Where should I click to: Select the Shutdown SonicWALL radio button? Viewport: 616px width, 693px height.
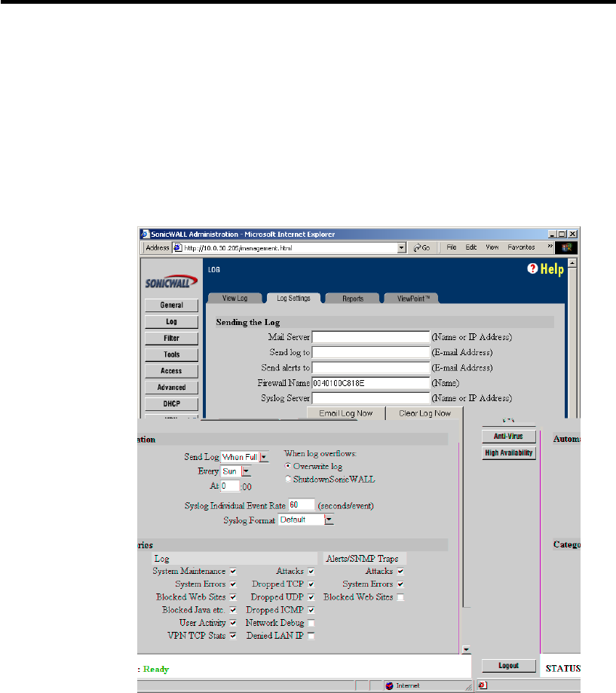click(x=288, y=479)
